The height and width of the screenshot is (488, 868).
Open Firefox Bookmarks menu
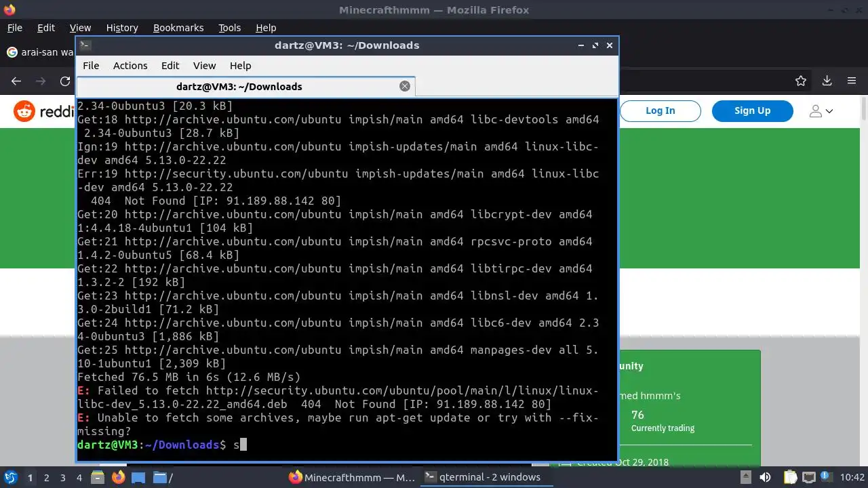178,28
